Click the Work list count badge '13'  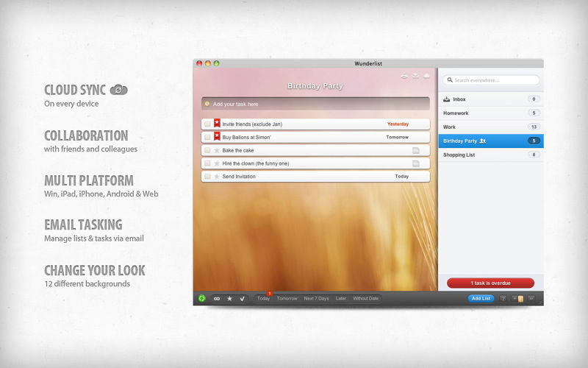coord(534,127)
